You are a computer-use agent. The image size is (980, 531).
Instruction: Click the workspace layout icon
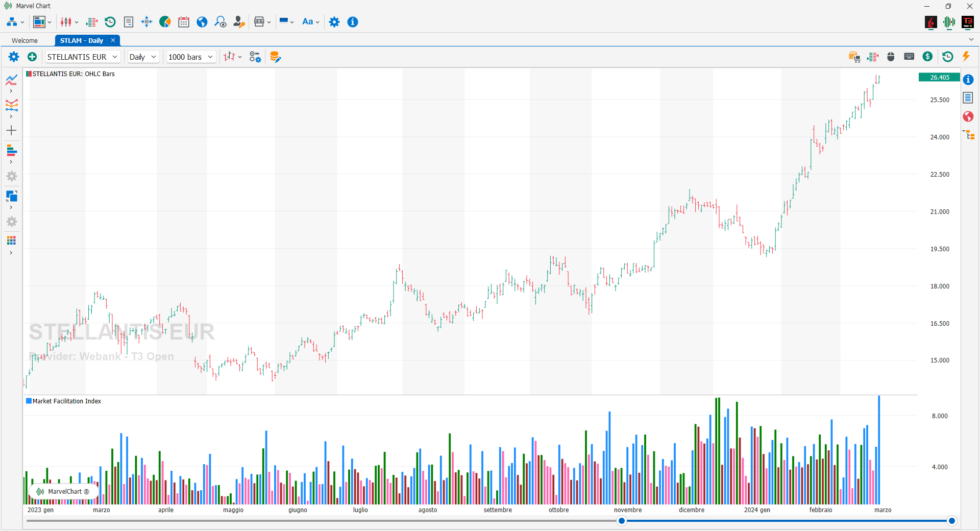(39, 22)
